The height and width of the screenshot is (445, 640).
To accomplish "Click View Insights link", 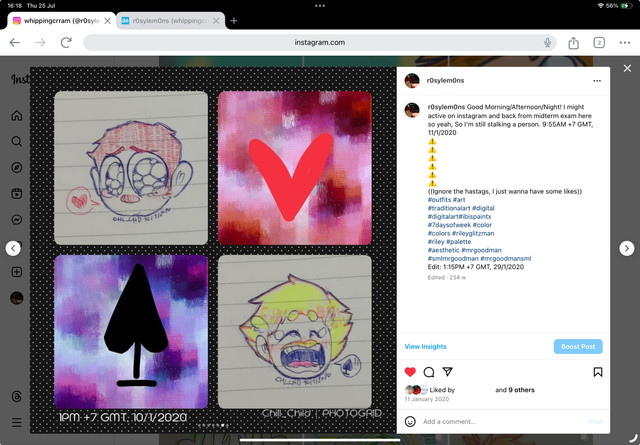I will pyautogui.click(x=425, y=346).
